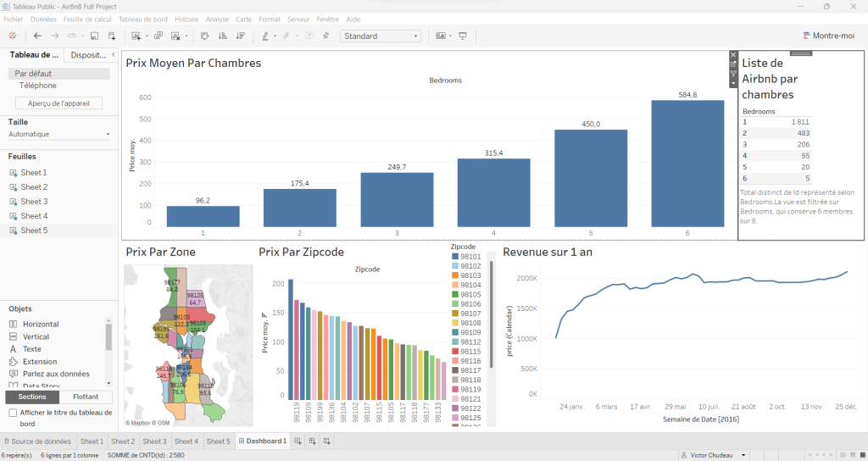The height and width of the screenshot is (461, 868).
Task: Open Source de données tab
Action: click(x=37, y=441)
